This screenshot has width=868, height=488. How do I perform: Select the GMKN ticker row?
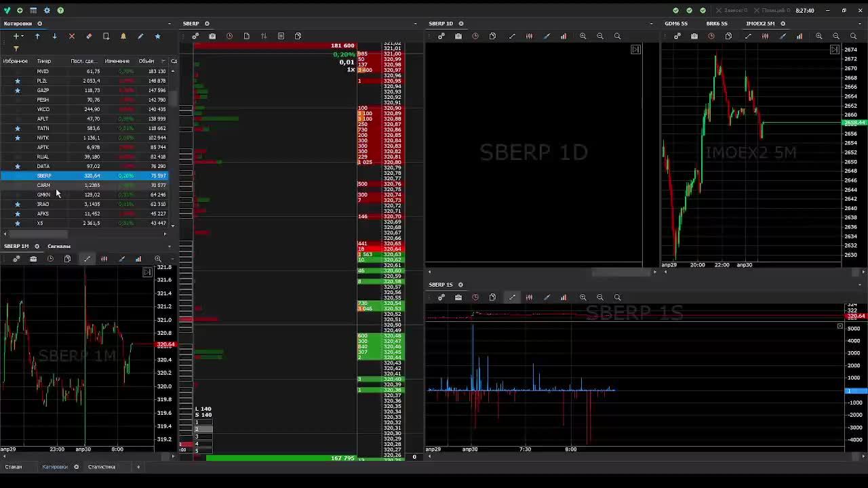pyautogui.click(x=84, y=195)
